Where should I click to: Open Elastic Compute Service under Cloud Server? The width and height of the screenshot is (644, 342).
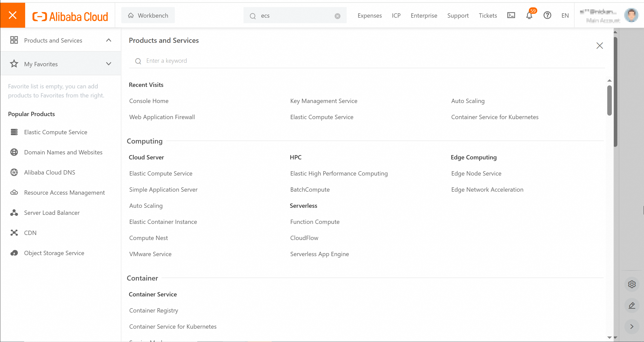tap(161, 174)
